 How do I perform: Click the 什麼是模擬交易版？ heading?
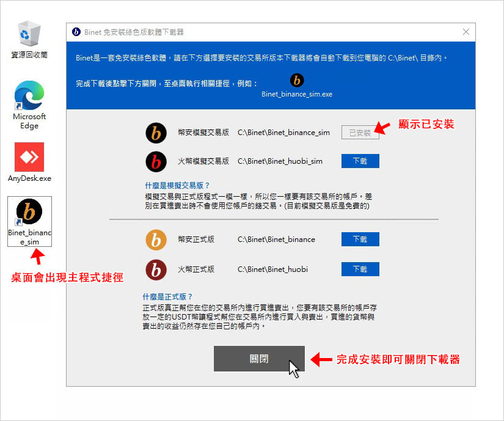tap(177, 185)
